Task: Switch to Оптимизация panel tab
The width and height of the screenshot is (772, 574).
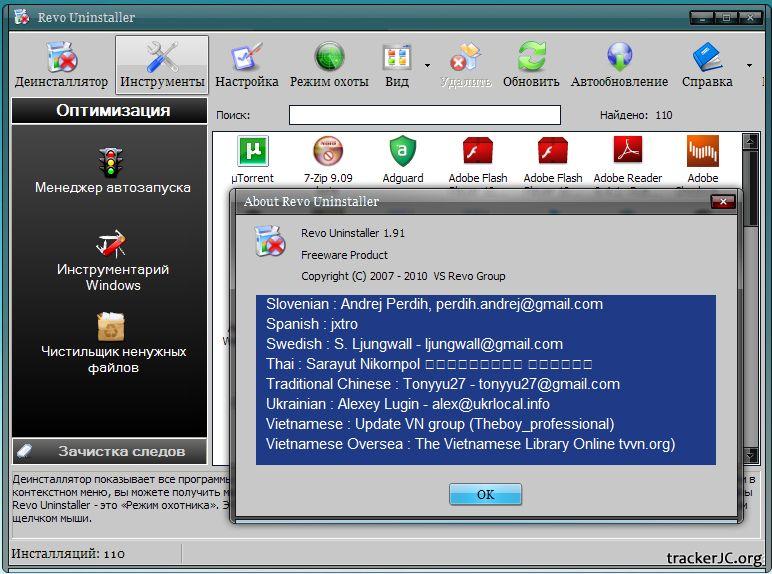Action: pyautogui.click(x=112, y=111)
